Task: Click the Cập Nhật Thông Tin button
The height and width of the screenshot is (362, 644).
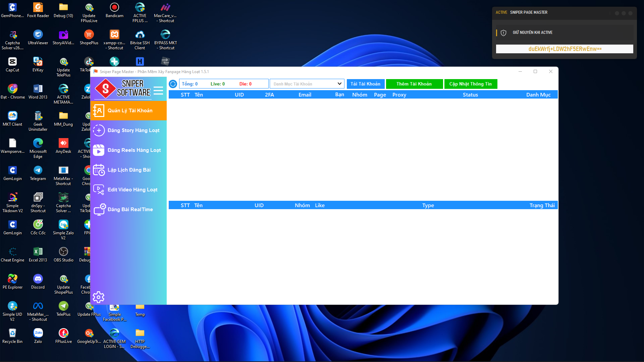Action: coord(471,84)
